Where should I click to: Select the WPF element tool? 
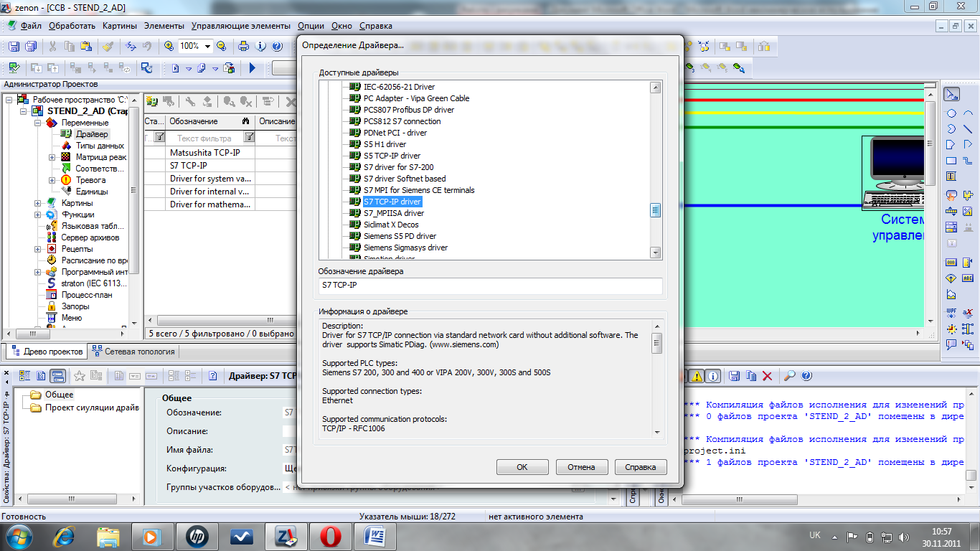pyautogui.click(x=951, y=313)
